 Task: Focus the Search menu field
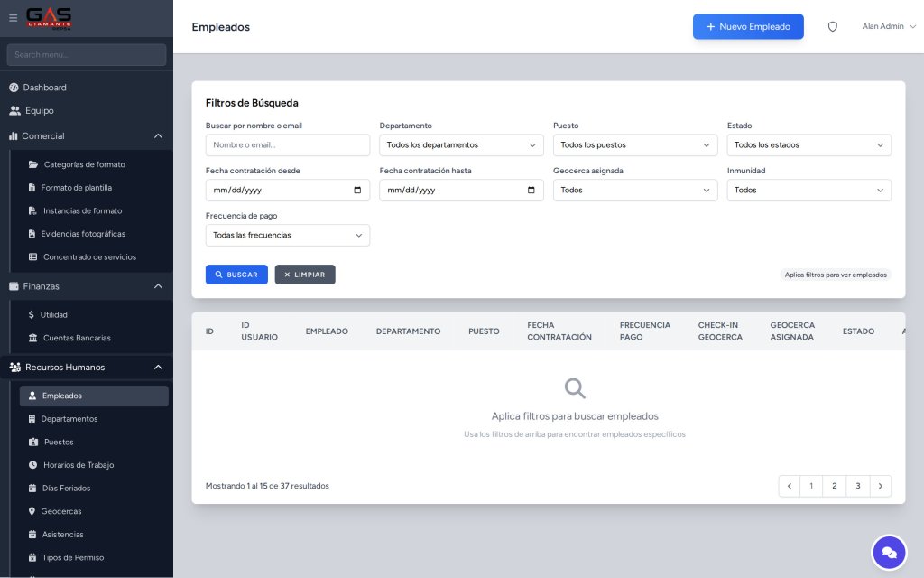(x=87, y=55)
